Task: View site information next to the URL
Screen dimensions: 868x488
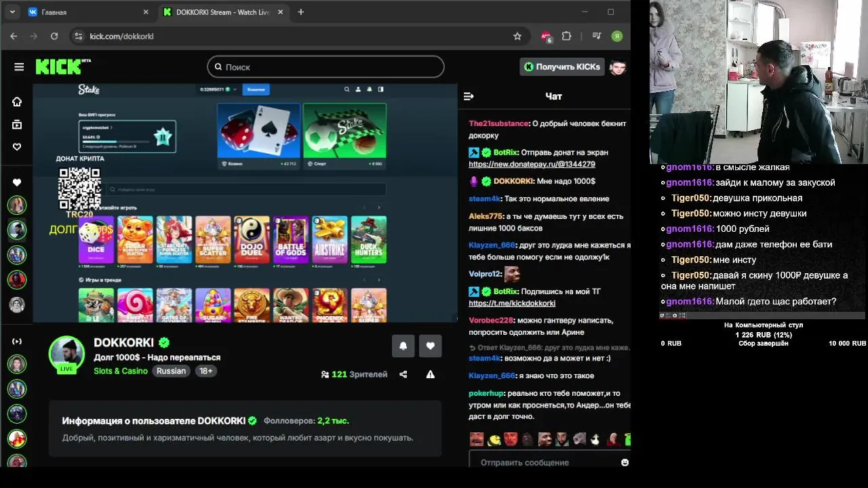Action: [78, 36]
